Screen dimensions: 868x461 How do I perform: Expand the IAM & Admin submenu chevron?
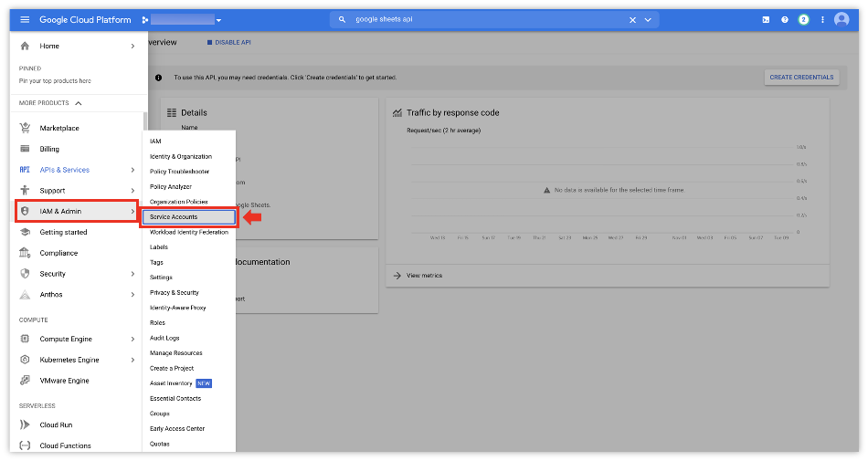132,211
